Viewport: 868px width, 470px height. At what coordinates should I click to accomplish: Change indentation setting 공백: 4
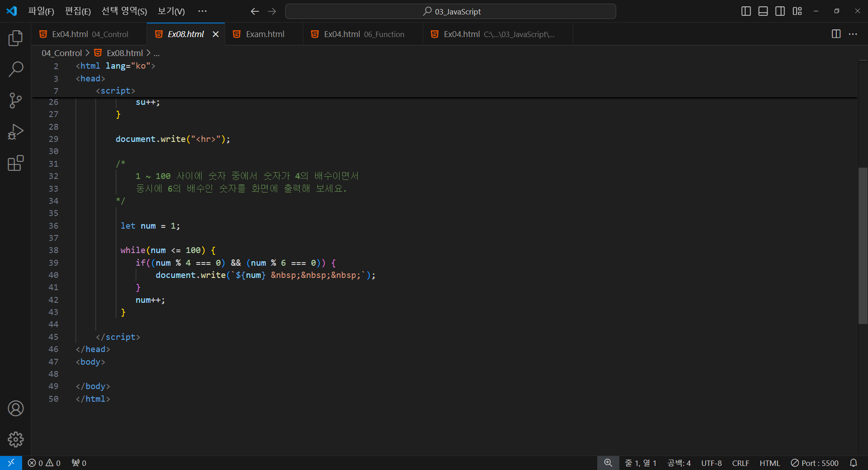point(679,463)
